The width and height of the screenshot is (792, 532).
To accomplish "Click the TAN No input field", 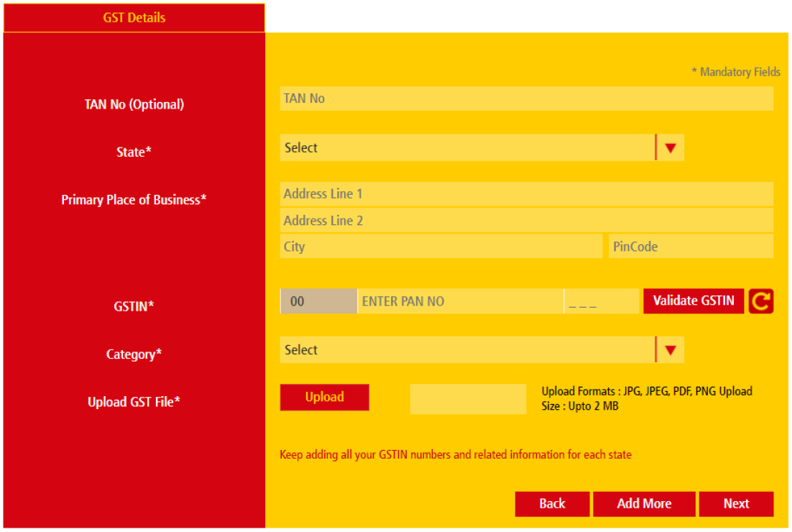I will (526, 98).
